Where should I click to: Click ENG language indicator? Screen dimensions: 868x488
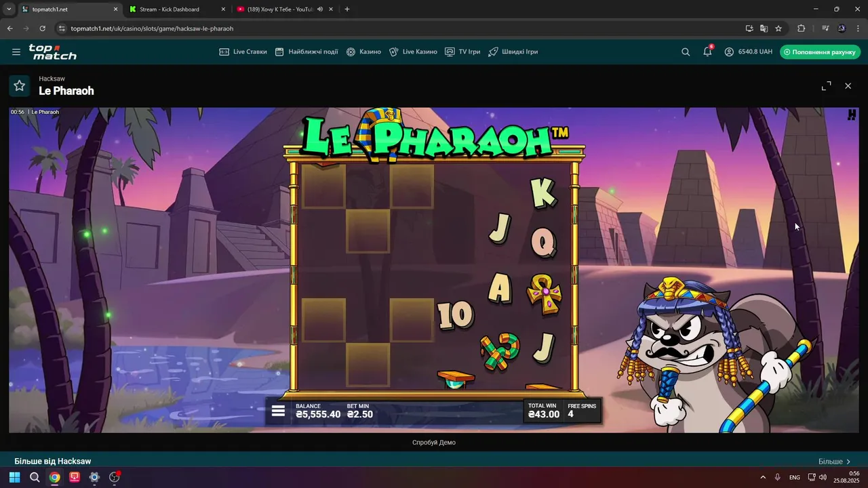795,477
